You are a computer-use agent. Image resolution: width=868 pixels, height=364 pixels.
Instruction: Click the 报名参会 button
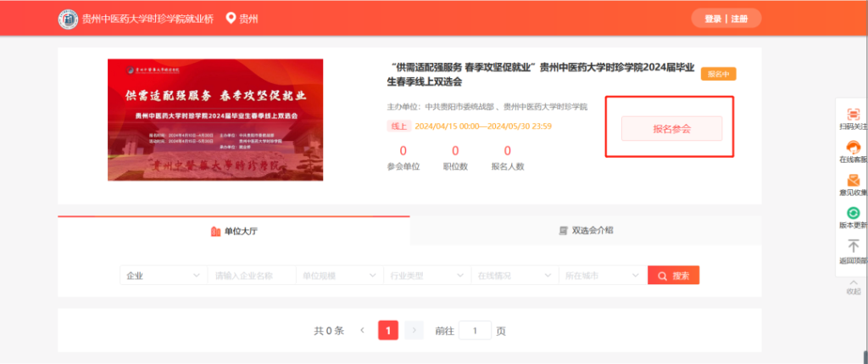tap(671, 128)
